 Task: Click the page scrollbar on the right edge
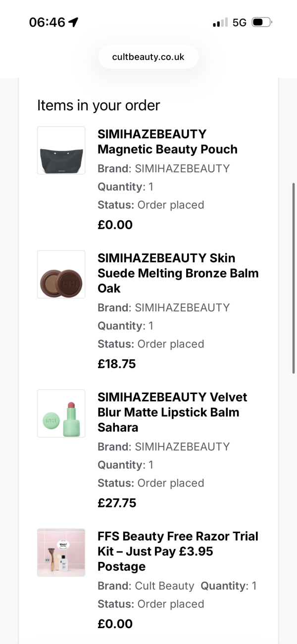coord(294,277)
